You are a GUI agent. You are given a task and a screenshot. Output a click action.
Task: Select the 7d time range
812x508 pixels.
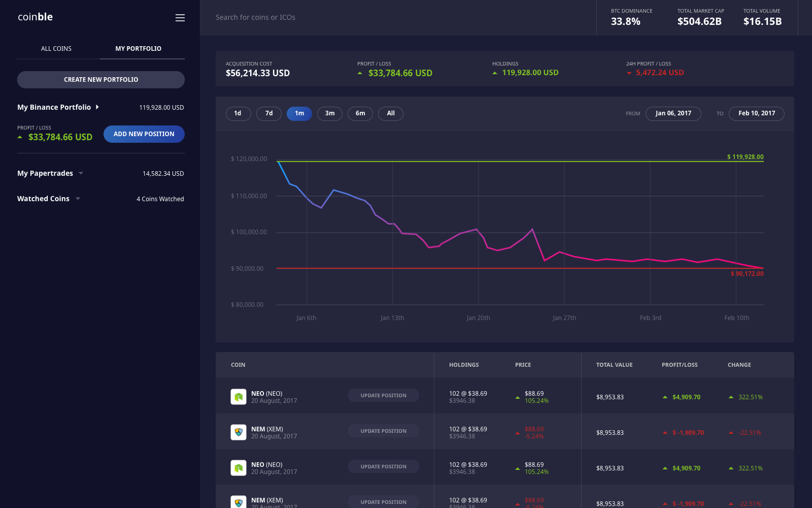pyautogui.click(x=269, y=113)
